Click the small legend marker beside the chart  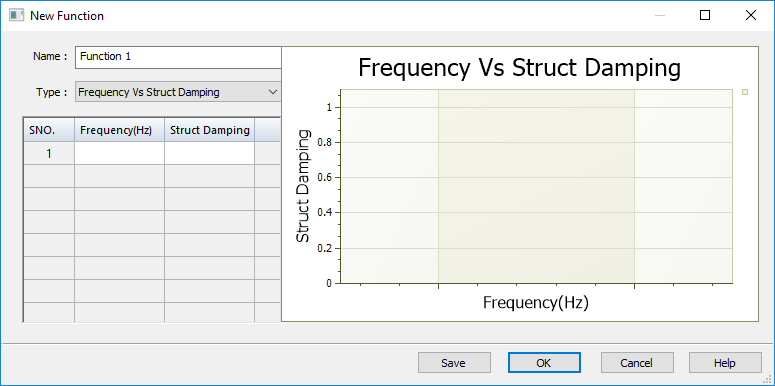[745, 92]
